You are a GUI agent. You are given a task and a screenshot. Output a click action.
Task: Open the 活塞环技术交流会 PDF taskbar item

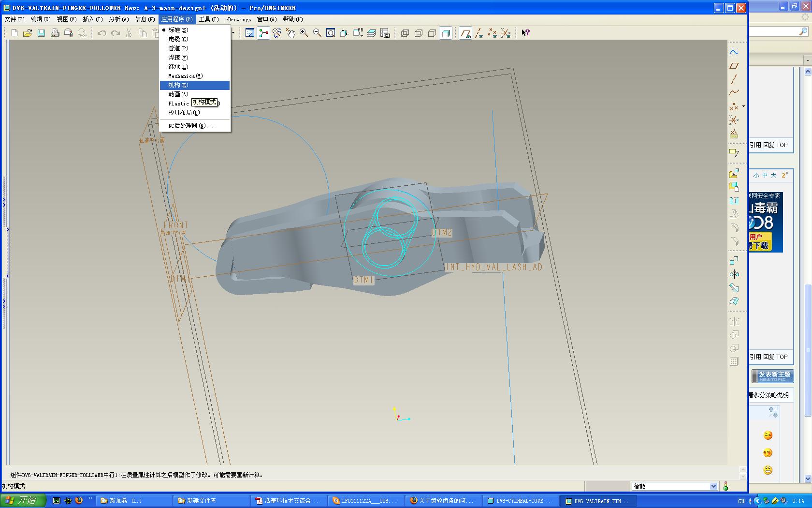coord(289,501)
